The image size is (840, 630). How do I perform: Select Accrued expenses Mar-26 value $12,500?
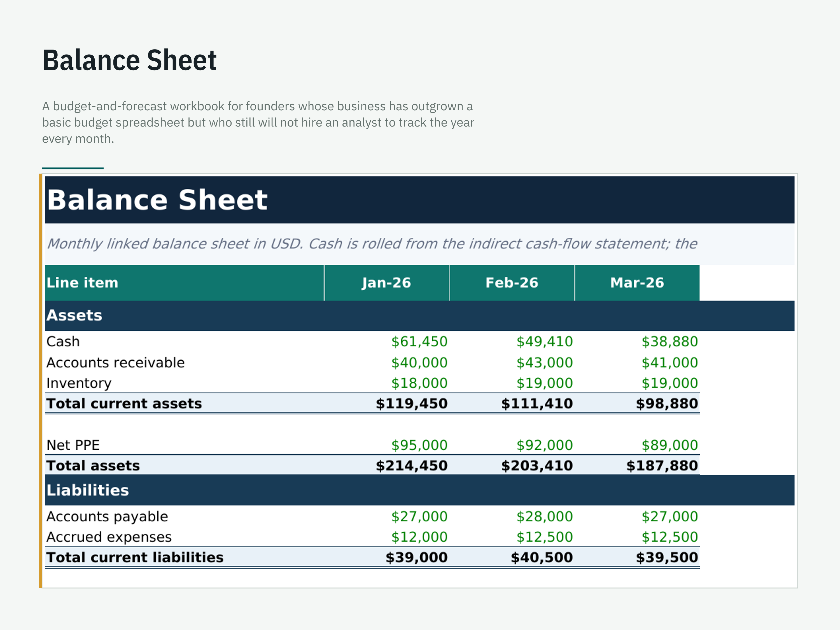pyautogui.click(x=670, y=537)
